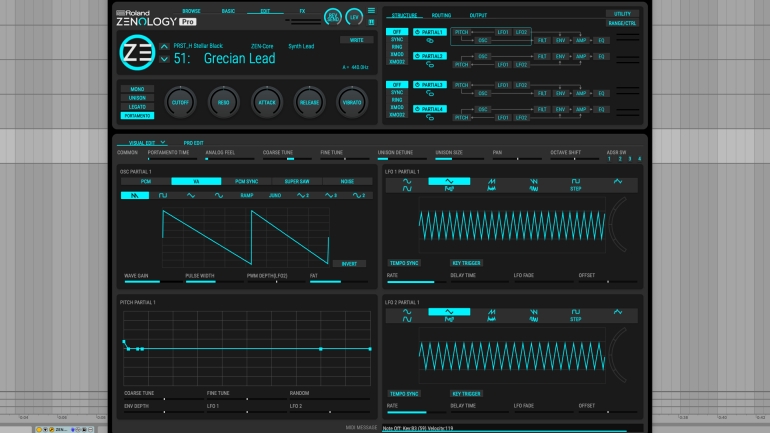The image size is (770, 433).
Task: Click the LFO 1 RATE slider
Action: point(416,282)
